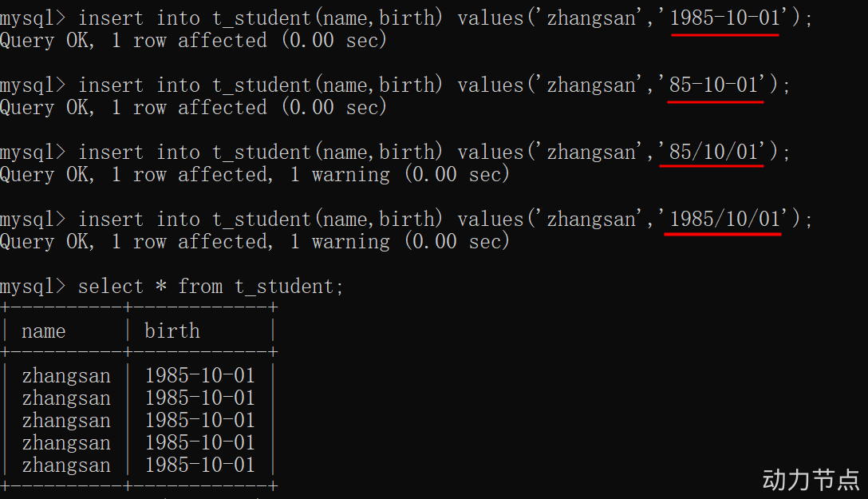868x499 pixels.
Task: Click the 'name' column header
Action: click(x=44, y=331)
